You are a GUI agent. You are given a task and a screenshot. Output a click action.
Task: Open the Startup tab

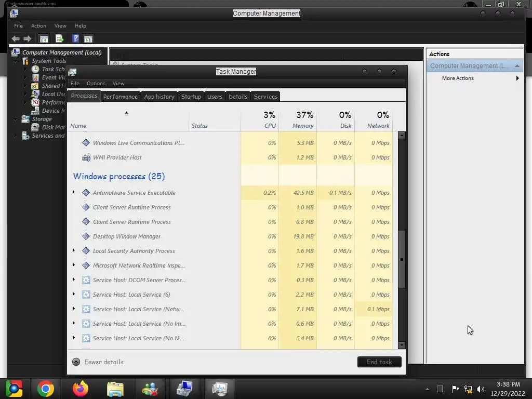click(191, 96)
